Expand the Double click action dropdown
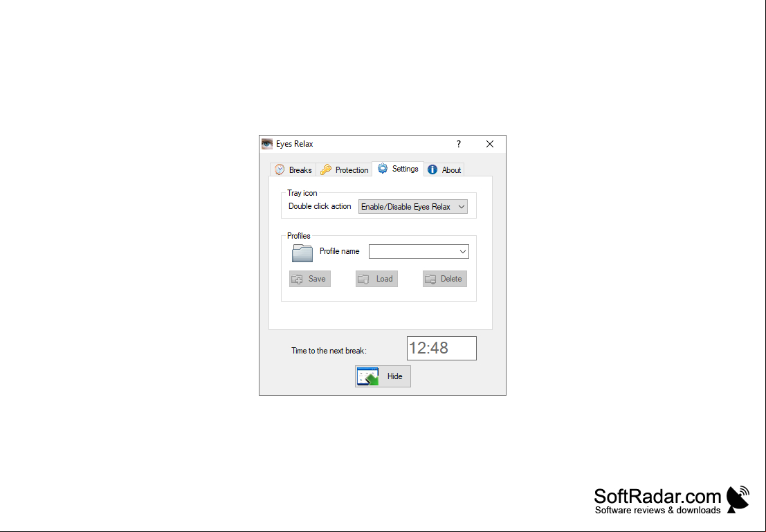 [413, 207]
